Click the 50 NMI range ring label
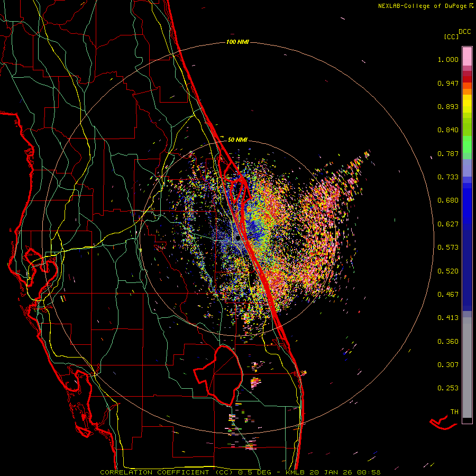 [x=237, y=140]
